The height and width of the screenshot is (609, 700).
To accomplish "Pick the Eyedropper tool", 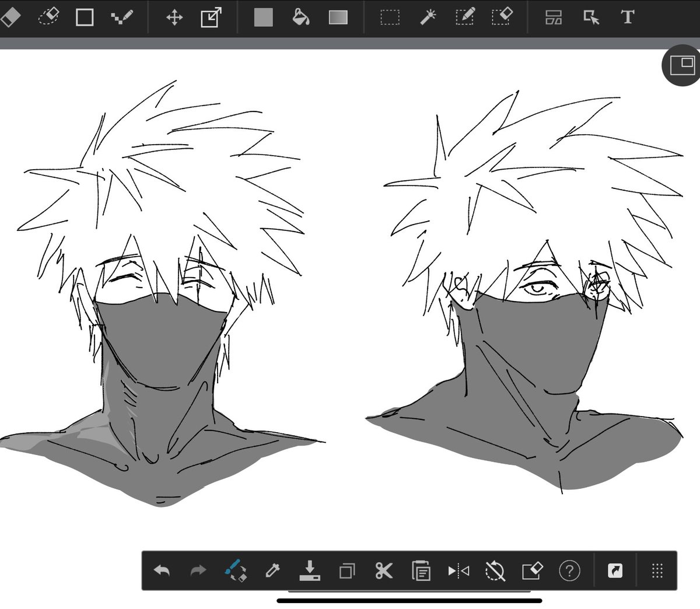I will (272, 570).
